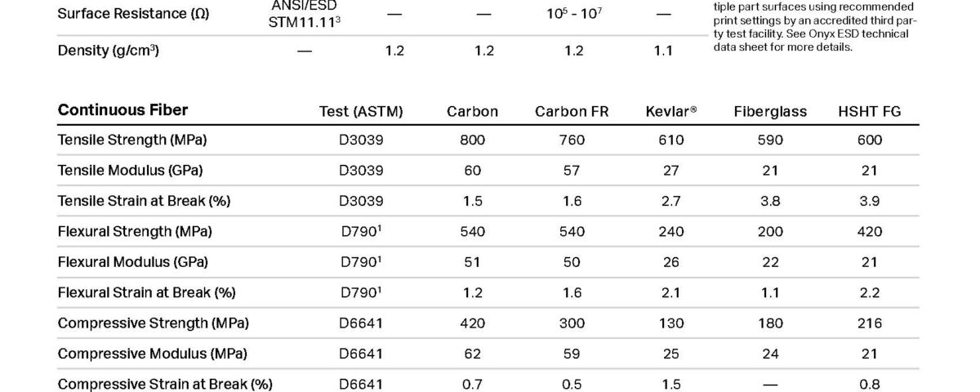The width and height of the screenshot is (980, 392).
Task: Select the Compressive Modulus (MPa) row label
Action: (x=152, y=354)
